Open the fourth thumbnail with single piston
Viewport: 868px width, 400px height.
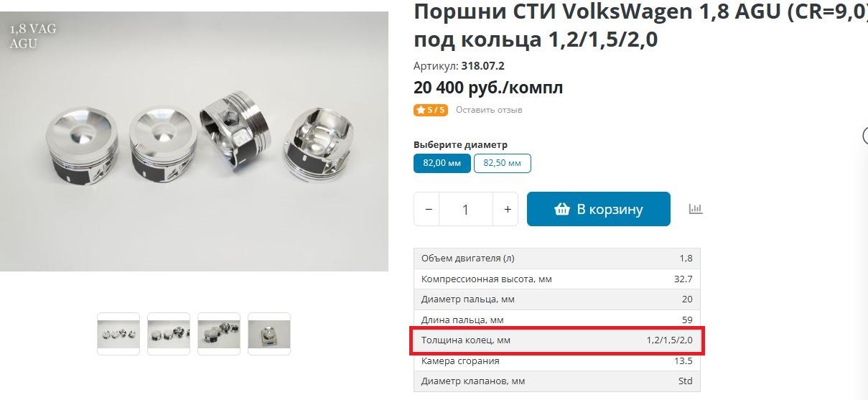(x=269, y=334)
